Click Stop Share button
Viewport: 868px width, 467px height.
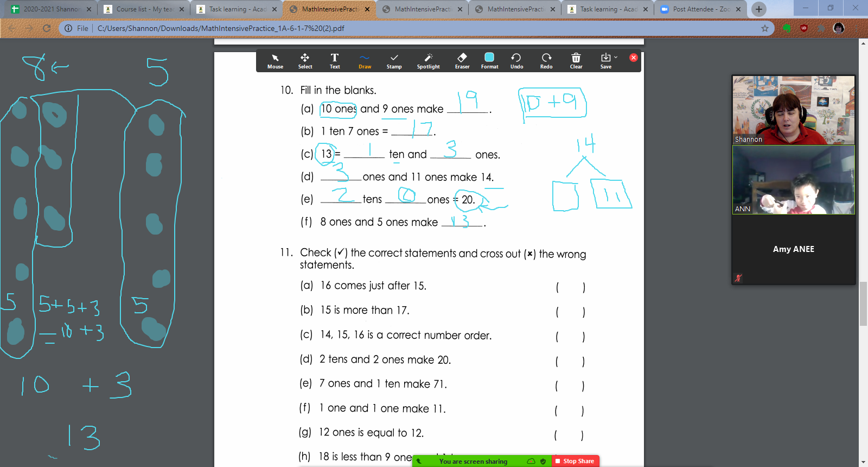[576, 461]
